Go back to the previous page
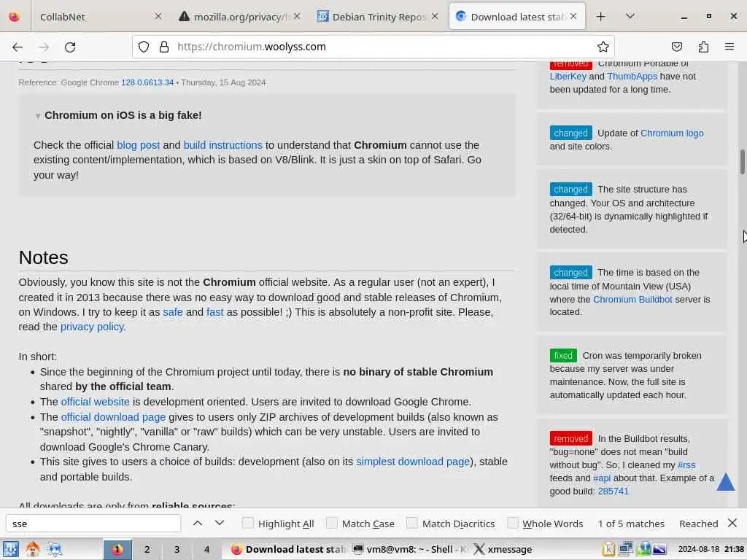Image resolution: width=747 pixels, height=560 pixels. pos(18,47)
